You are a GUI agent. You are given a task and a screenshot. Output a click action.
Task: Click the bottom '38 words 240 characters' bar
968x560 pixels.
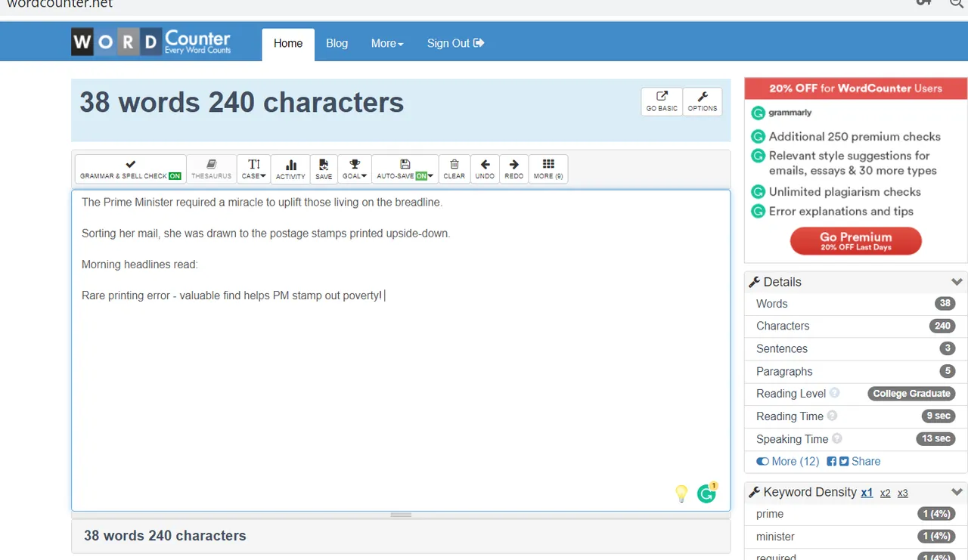[x=401, y=536]
